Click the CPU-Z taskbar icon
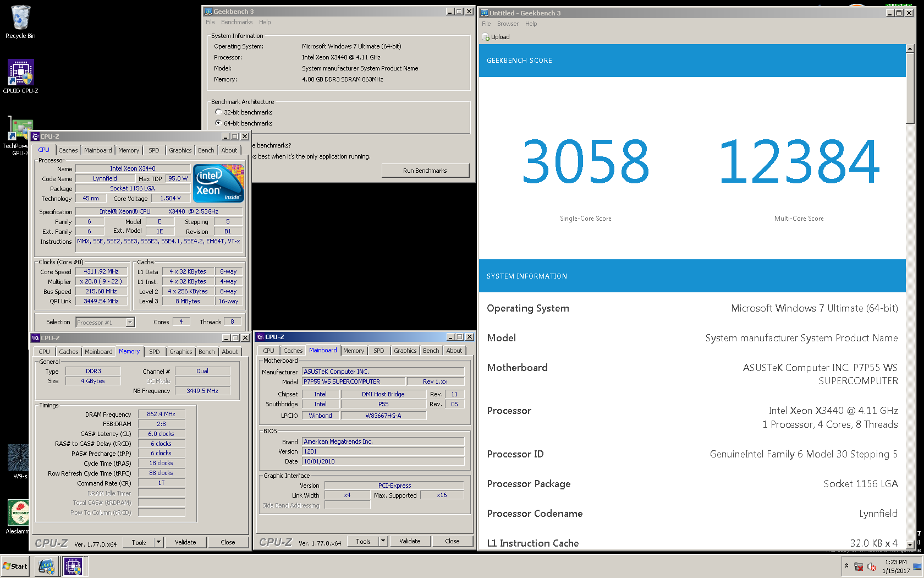Viewport: 924px width, 578px height. (73, 566)
